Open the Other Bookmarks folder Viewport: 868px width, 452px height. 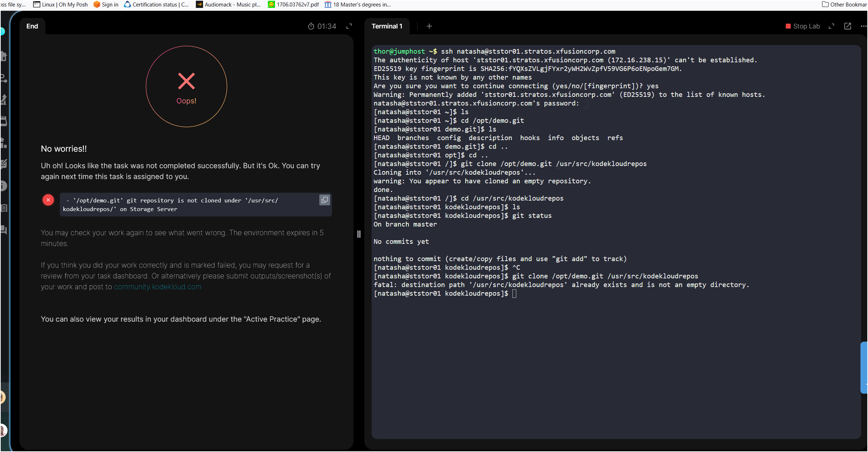pyautogui.click(x=844, y=5)
